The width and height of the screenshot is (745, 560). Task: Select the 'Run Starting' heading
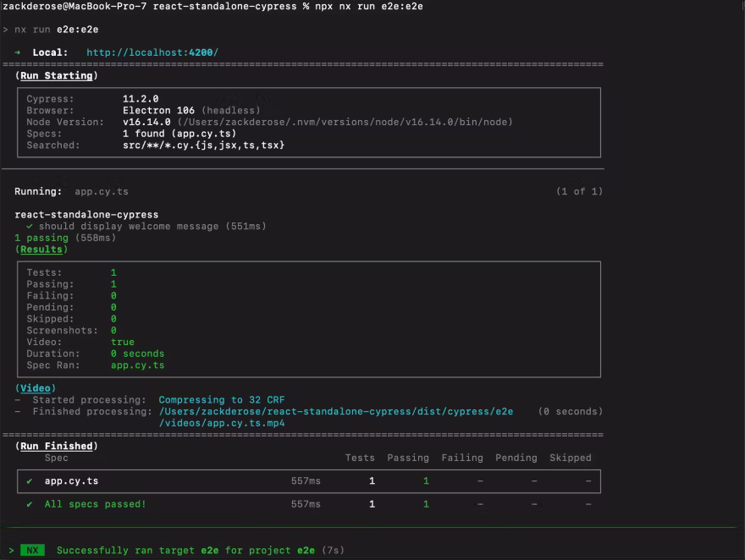(56, 76)
